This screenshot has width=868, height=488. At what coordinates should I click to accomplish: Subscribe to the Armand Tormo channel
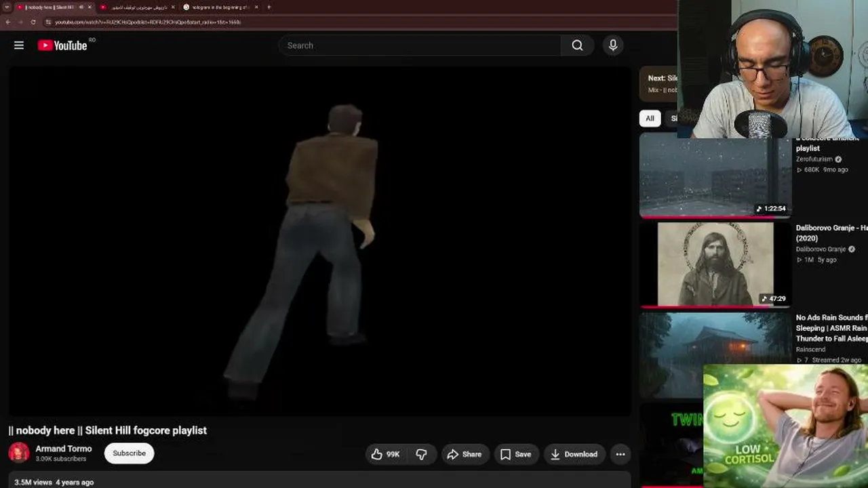pos(129,453)
